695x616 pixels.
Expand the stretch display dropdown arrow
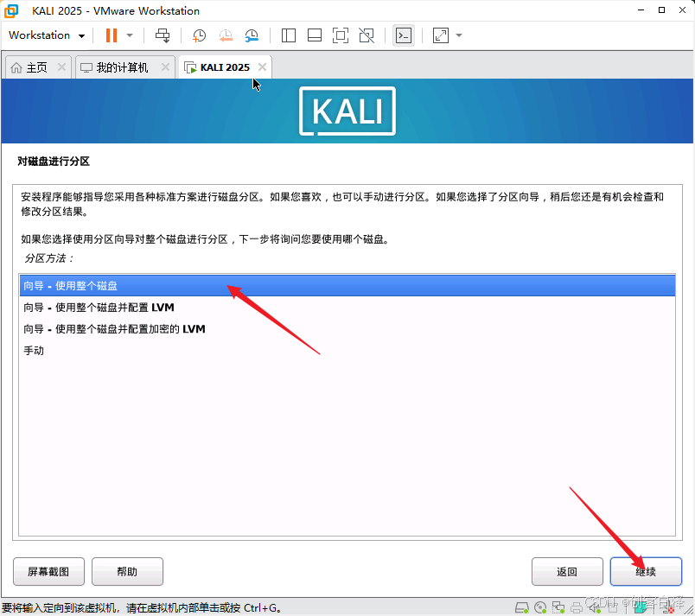tap(459, 35)
